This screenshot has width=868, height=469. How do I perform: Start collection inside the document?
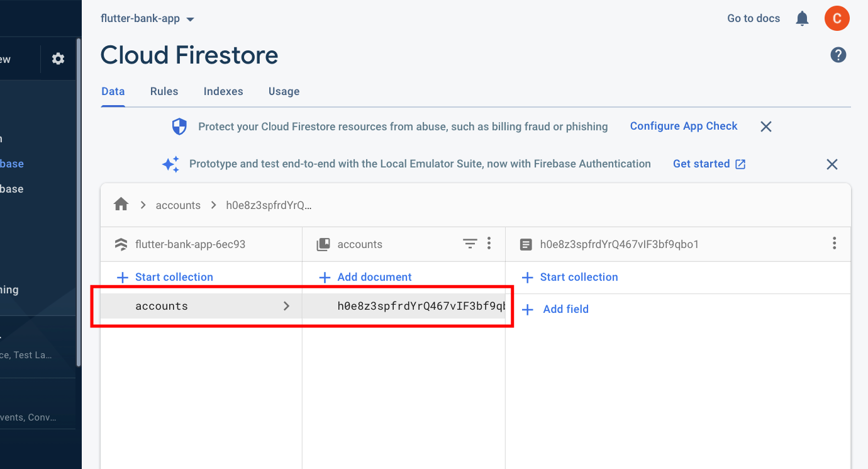coord(570,277)
